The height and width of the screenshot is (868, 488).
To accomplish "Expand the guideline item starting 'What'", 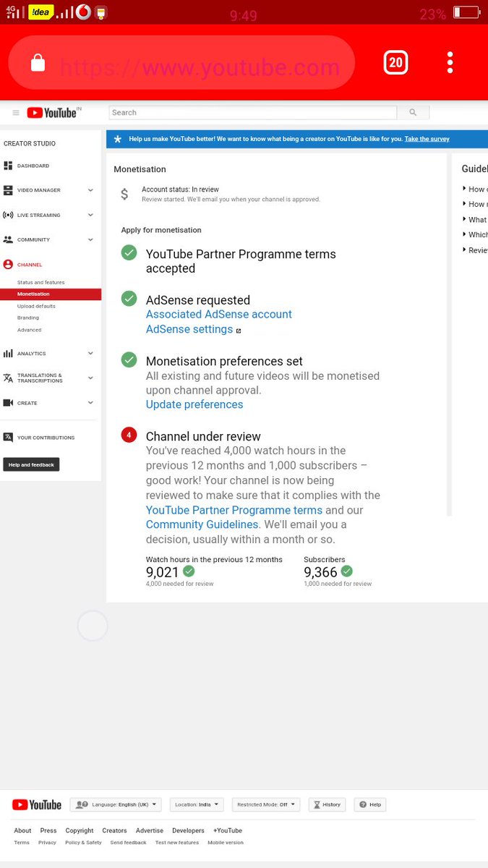I will (x=475, y=219).
